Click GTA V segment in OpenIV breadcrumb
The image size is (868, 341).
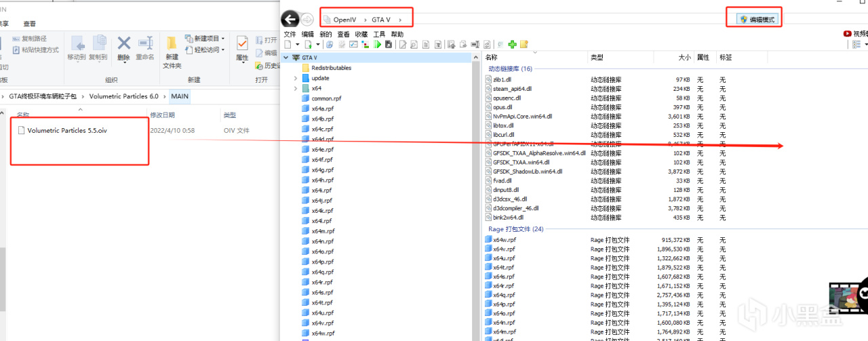(x=381, y=20)
